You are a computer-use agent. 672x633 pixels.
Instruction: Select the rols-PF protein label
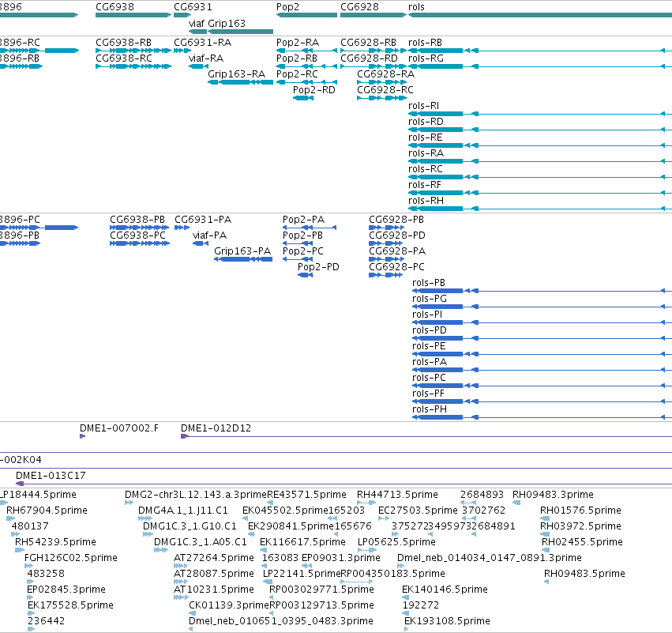click(428, 394)
